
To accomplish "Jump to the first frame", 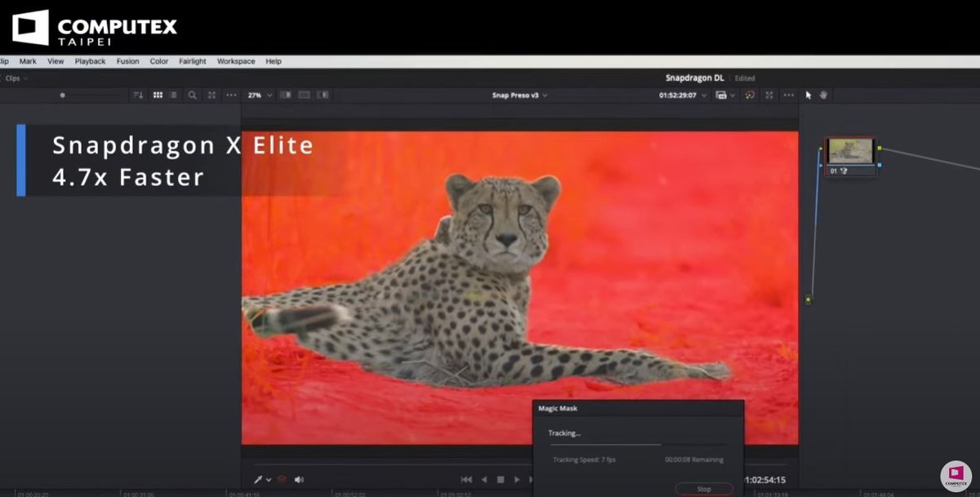I will (466, 479).
